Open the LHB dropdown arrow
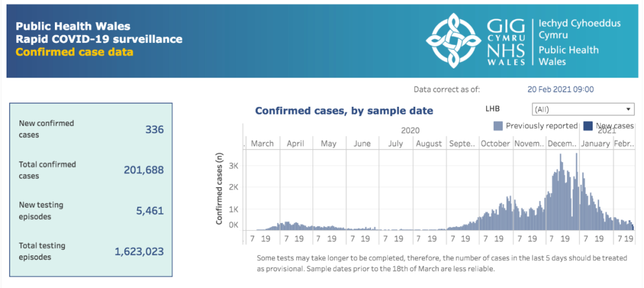This screenshot has height=288, width=644. pyautogui.click(x=628, y=110)
